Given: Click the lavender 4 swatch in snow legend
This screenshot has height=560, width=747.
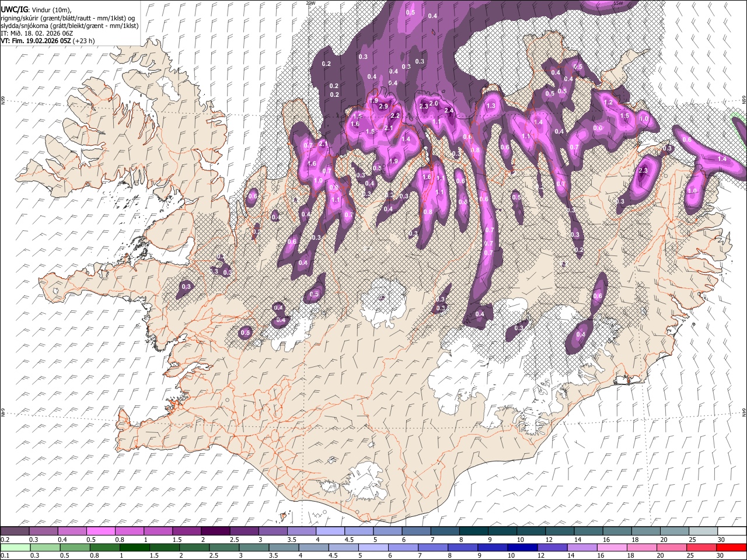Looking at the screenshot, I should click(330, 531).
